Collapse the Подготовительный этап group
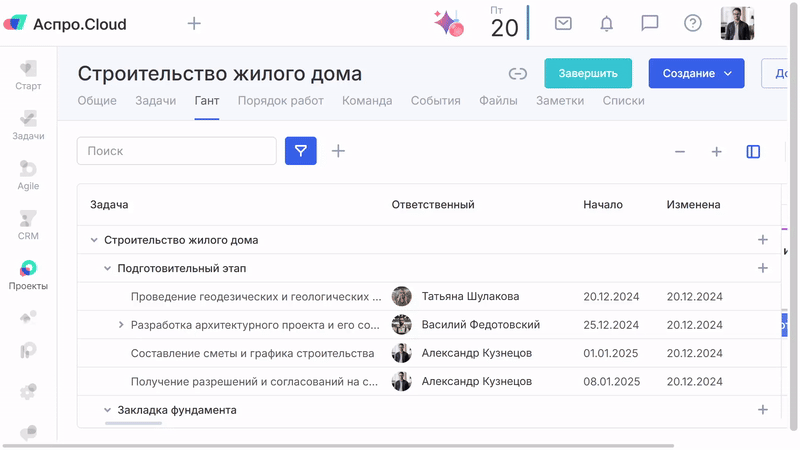This screenshot has height=450, width=800. click(x=108, y=268)
